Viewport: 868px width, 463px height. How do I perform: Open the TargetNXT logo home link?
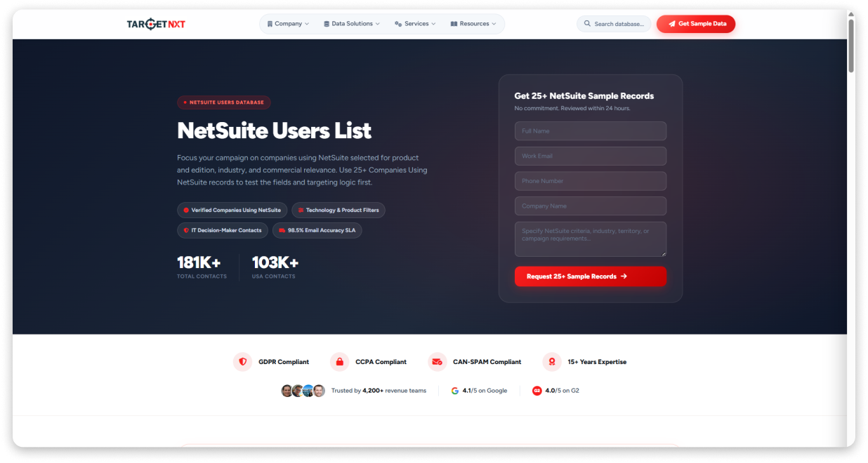pos(156,24)
